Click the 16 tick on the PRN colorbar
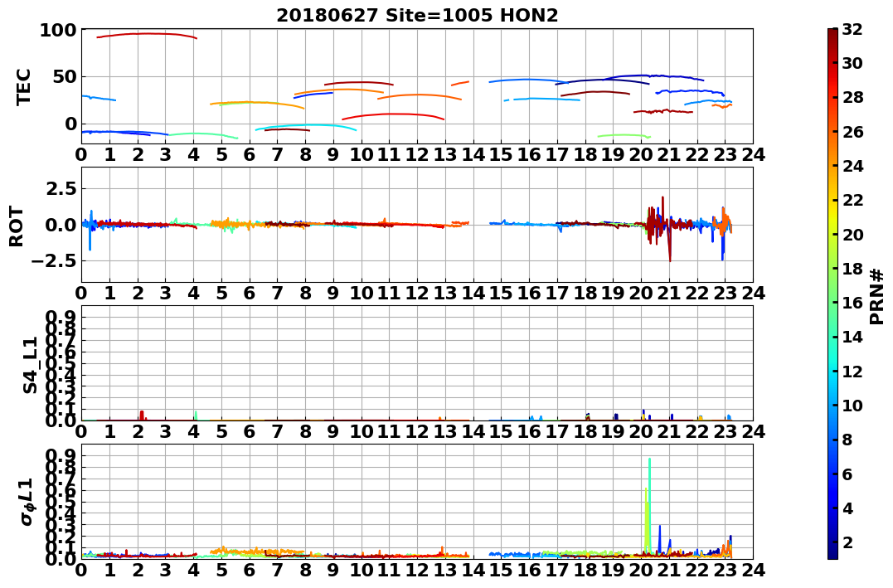This screenshot has width=893, height=588. pos(852,303)
